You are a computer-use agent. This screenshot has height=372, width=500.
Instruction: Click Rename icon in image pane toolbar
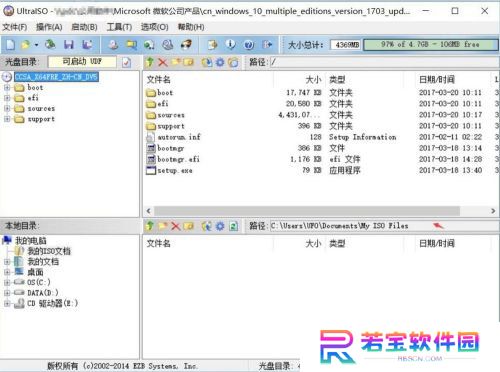[188, 62]
